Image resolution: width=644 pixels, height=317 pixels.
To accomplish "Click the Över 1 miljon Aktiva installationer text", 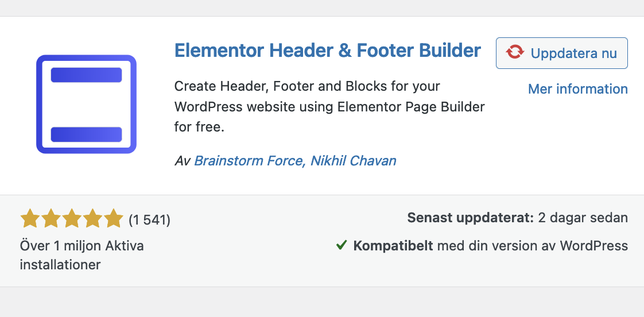I will [x=82, y=255].
